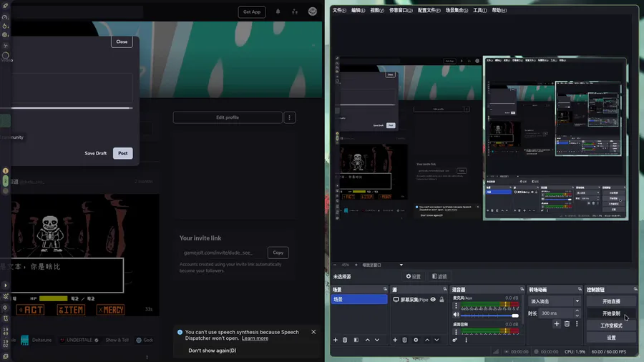Add a new scene with plus icon in 场景 panel

(x=335, y=340)
